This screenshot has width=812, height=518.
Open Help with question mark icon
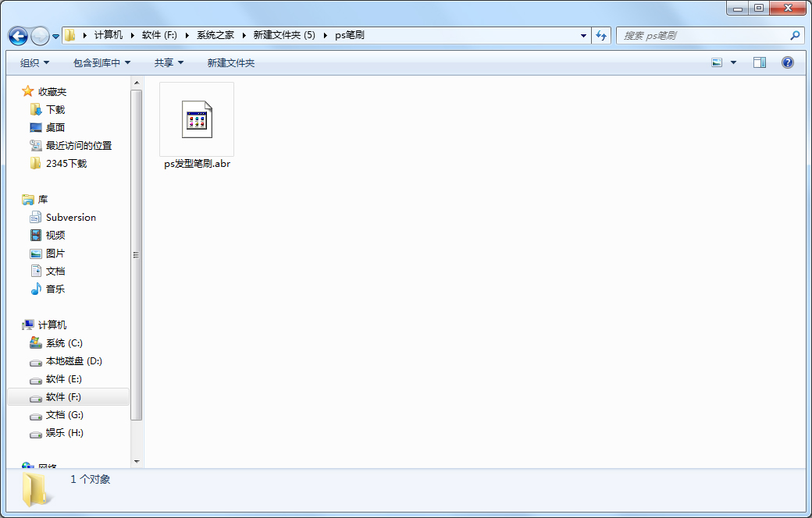pos(788,62)
